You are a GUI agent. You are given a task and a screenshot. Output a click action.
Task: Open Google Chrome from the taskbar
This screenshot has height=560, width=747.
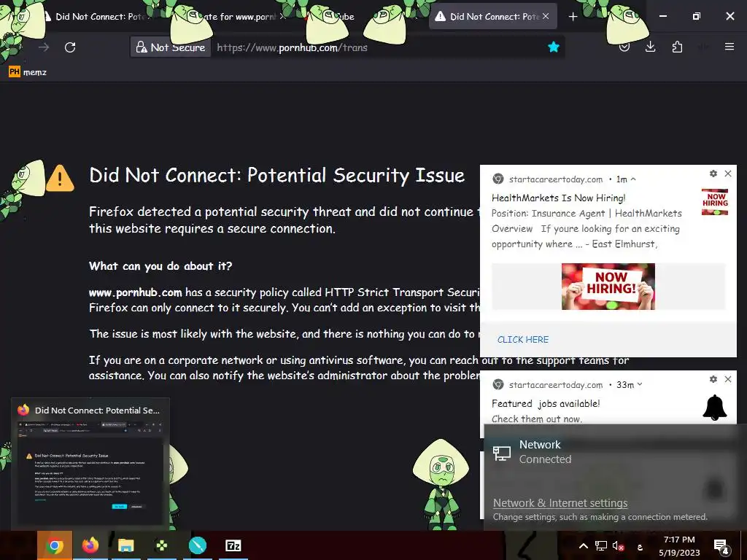pos(55,545)
